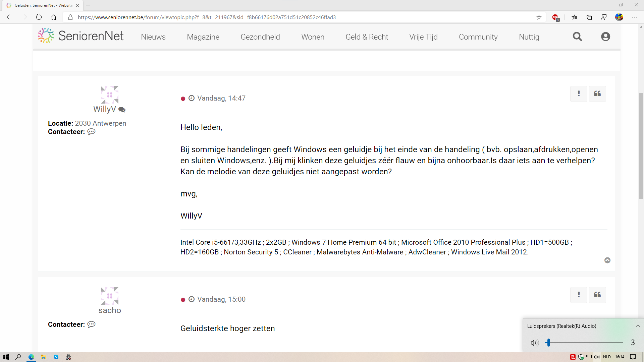Collapse the Luidsprekers volume flyout chevron
Screen dimensions: 644x362
pyautogui.click(x=637, y=326)
